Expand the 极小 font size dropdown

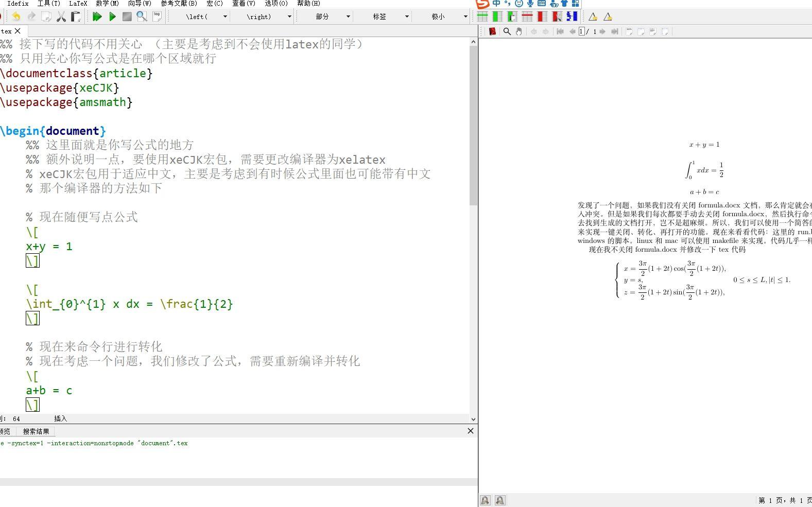coord(465,16)
